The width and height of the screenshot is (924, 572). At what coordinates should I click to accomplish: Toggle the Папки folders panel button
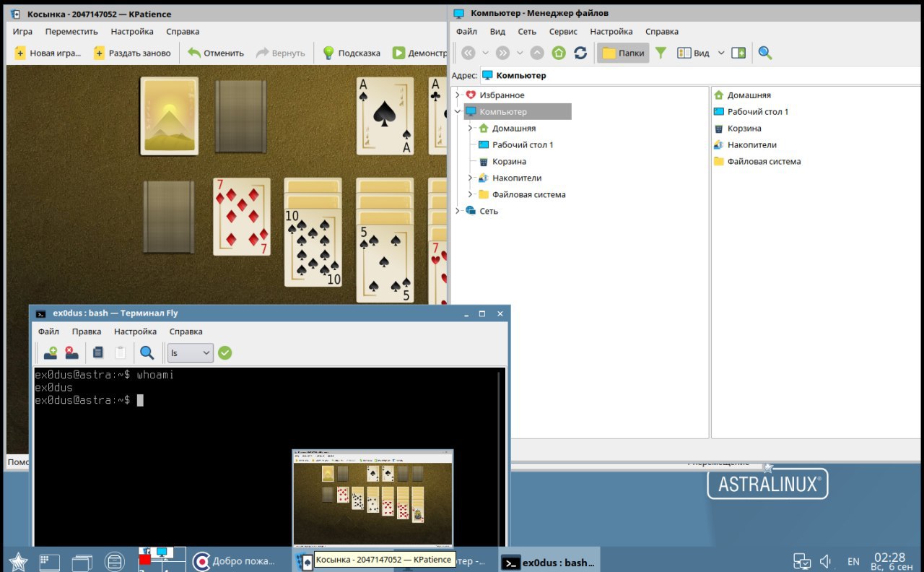623,53
